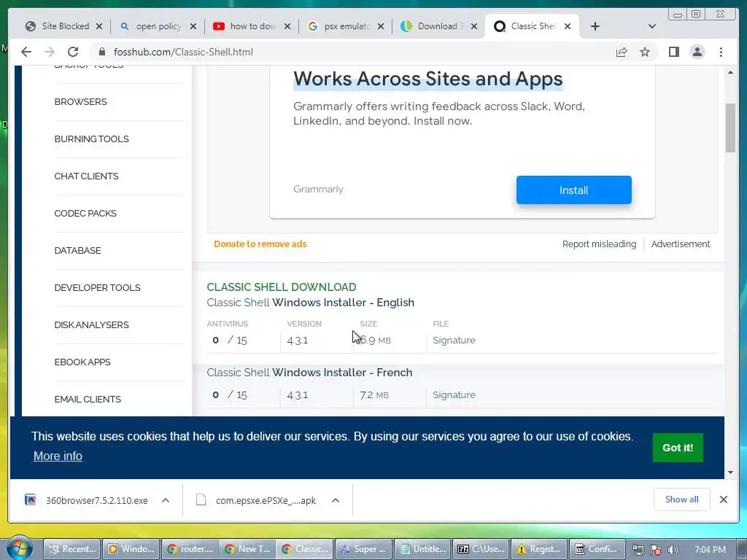Open the Chat Clients category
Viewport: 747px width, 560px height.
(x=86, y=176)
